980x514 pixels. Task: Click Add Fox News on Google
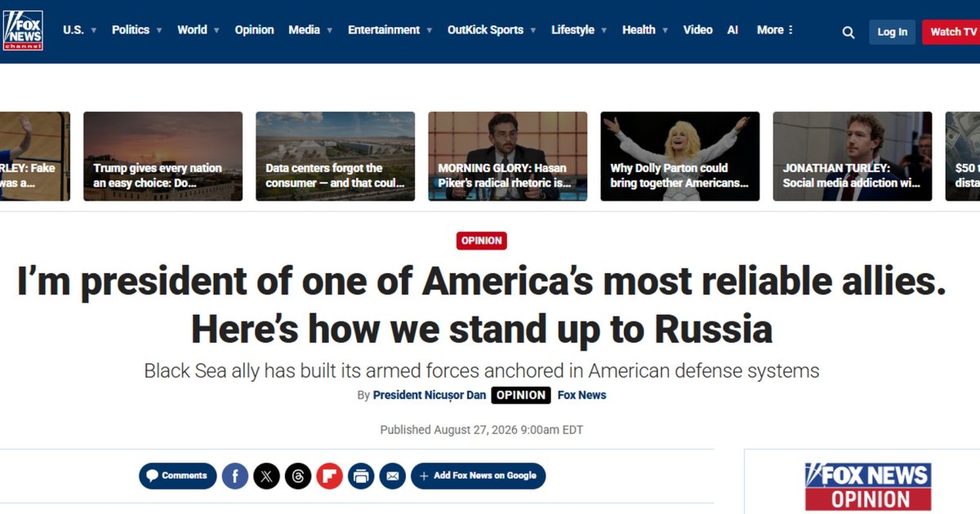point(478,476)
